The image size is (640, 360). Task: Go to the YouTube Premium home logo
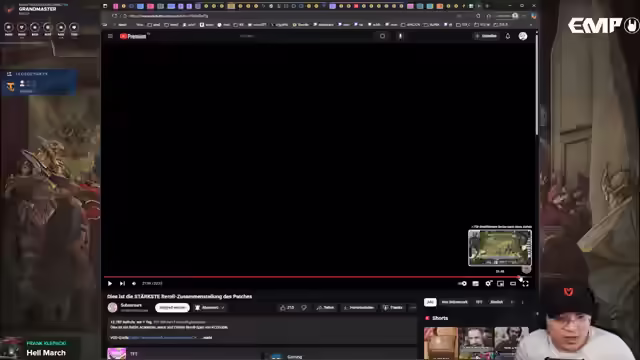pyautogui.click(x=133, y=36)
